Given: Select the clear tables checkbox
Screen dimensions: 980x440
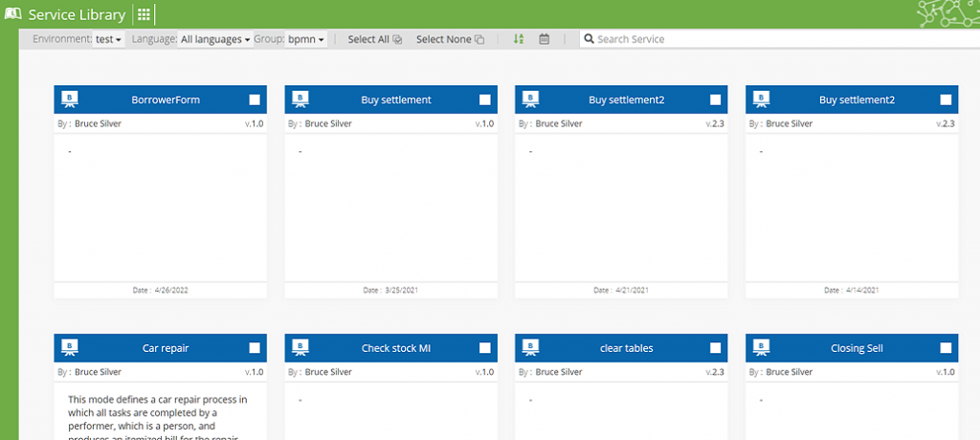Looking at the screenshot, I should [x=716, y=348].
